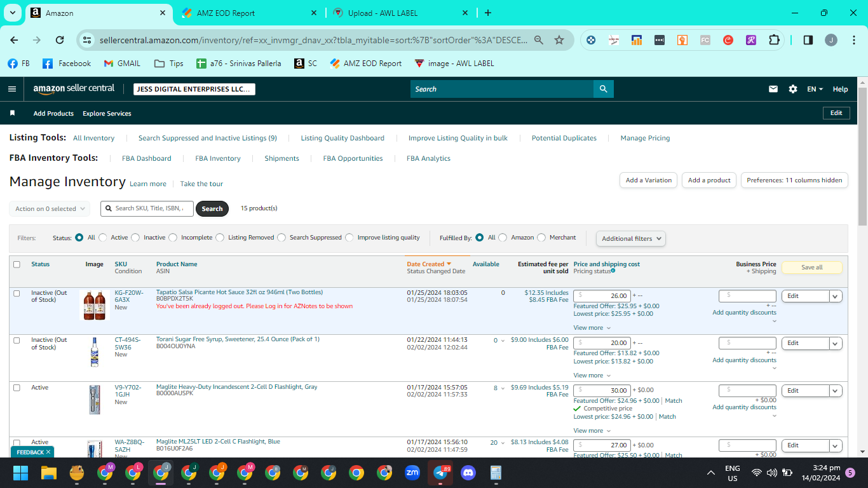Click the Save all button

tap(811, 268)
